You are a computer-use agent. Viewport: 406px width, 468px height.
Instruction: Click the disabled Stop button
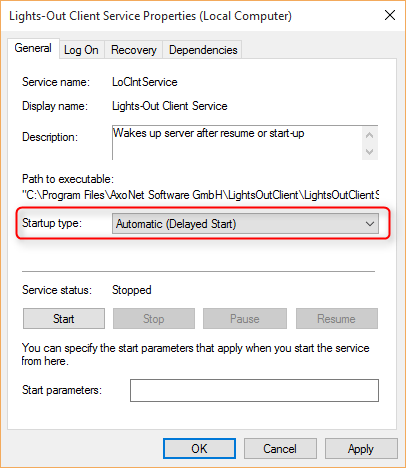[154, 319]
